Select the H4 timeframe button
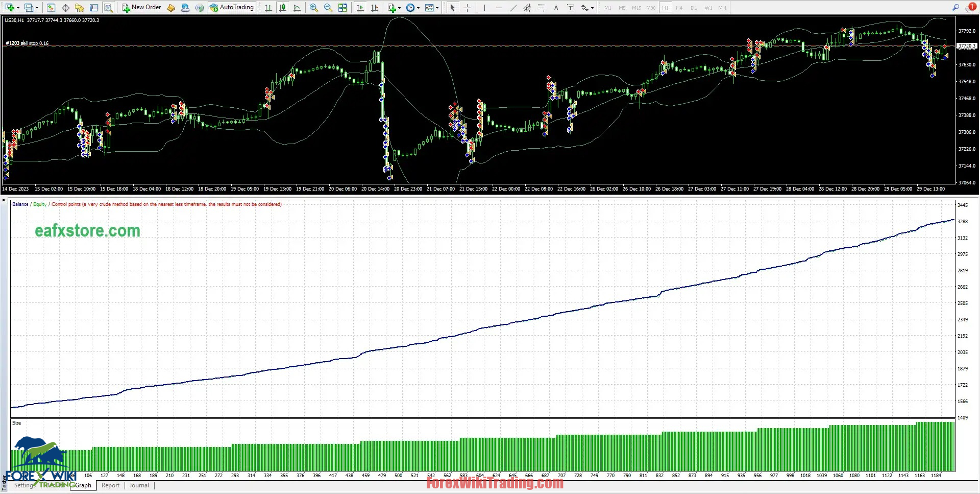 (x=679, y=8)
